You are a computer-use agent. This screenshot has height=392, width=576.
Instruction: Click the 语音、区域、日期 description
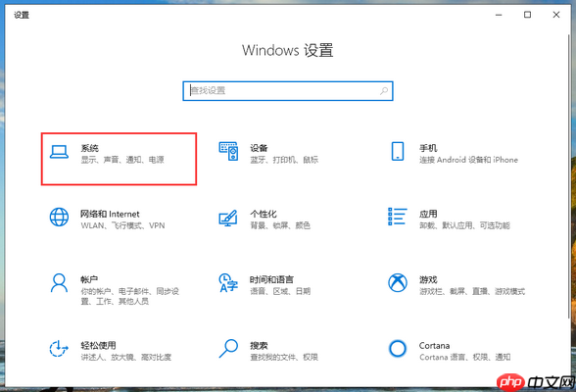click(280, 291)
